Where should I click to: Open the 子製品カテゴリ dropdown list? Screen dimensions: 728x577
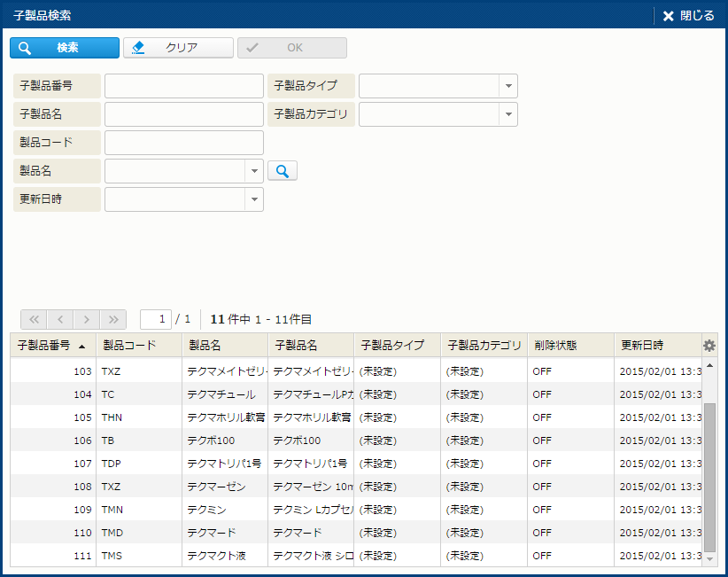coord(508,114)
